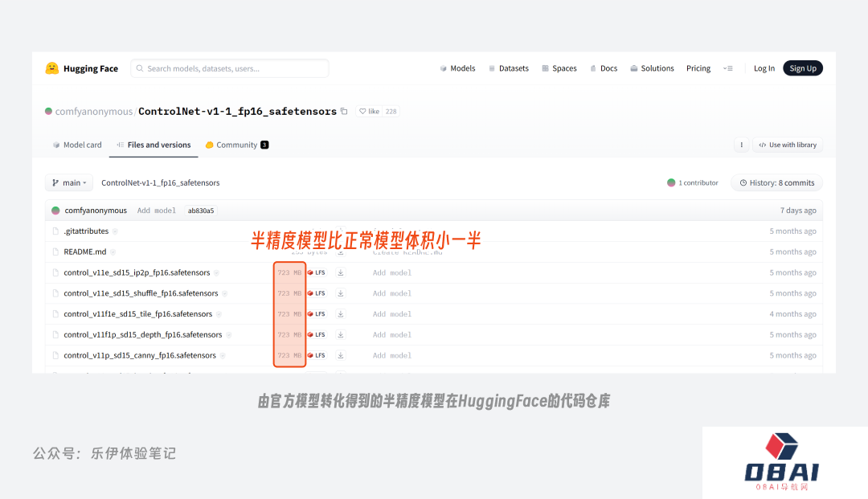Expand the main branch selector

[69, 182]
